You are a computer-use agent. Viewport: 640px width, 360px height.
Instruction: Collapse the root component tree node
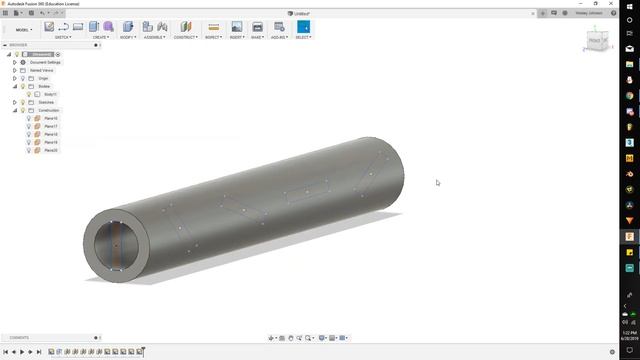(9, 54)
